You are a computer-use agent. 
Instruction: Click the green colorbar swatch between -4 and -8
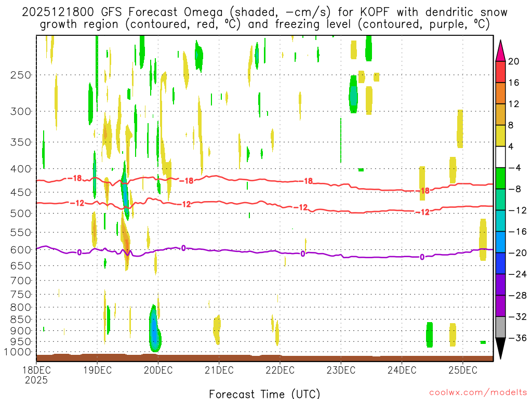click(500, 178)
